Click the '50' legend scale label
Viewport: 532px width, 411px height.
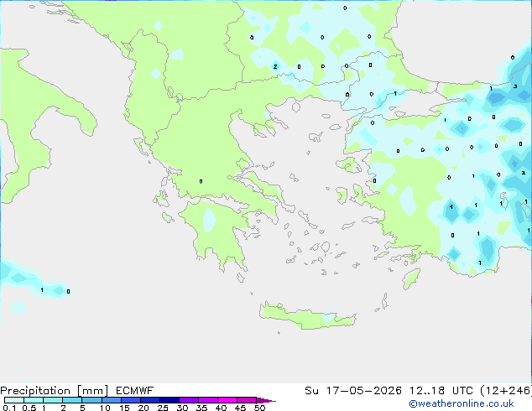click(x=259, y=408)
